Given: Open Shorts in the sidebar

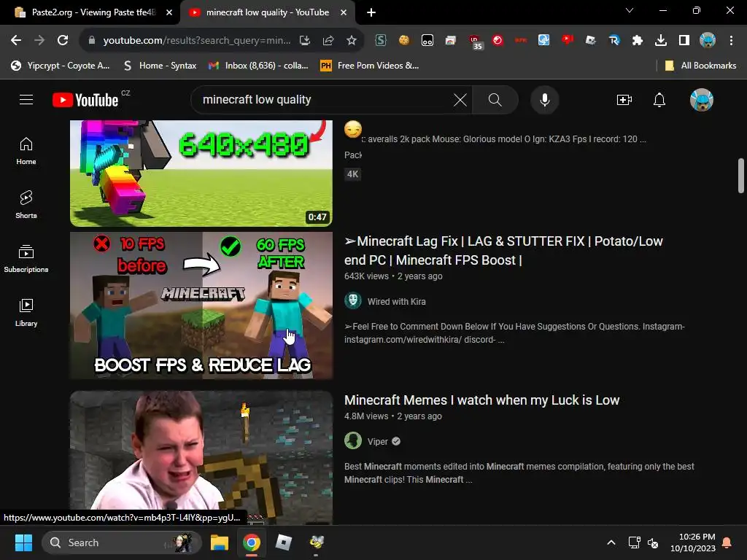Looking at the screenshot, I should [26, 205].
